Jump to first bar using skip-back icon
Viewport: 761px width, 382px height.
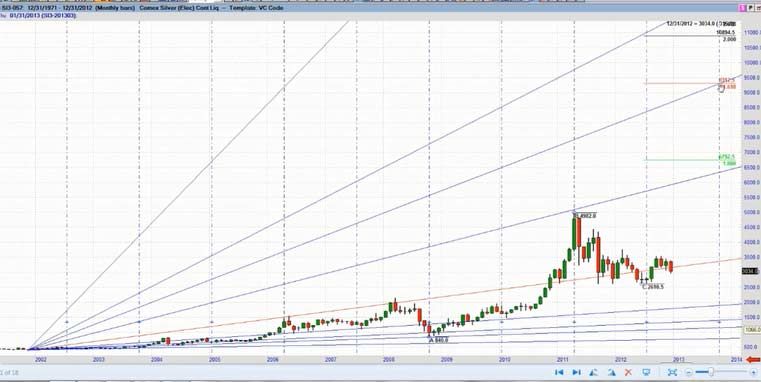click(559, 372)
